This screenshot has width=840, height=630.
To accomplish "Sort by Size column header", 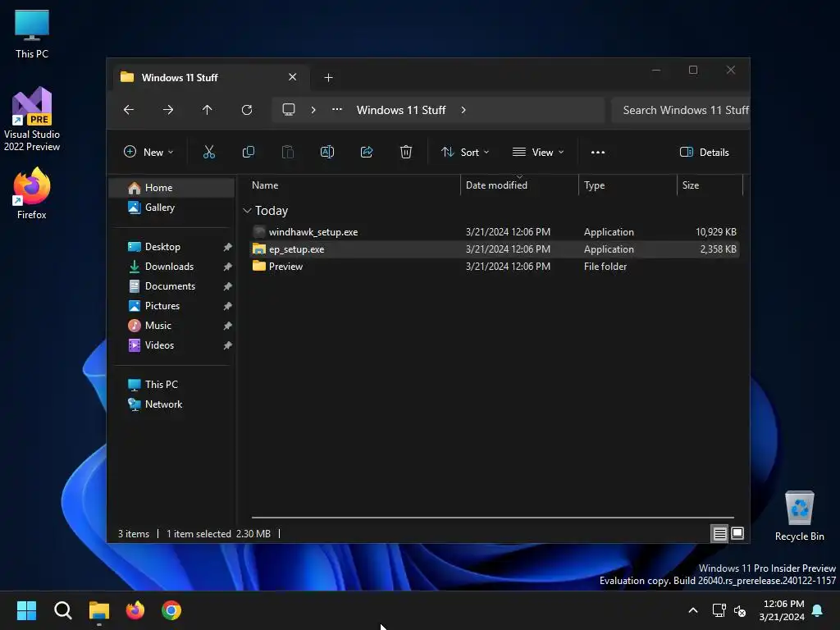I will [x=710, y=185].
